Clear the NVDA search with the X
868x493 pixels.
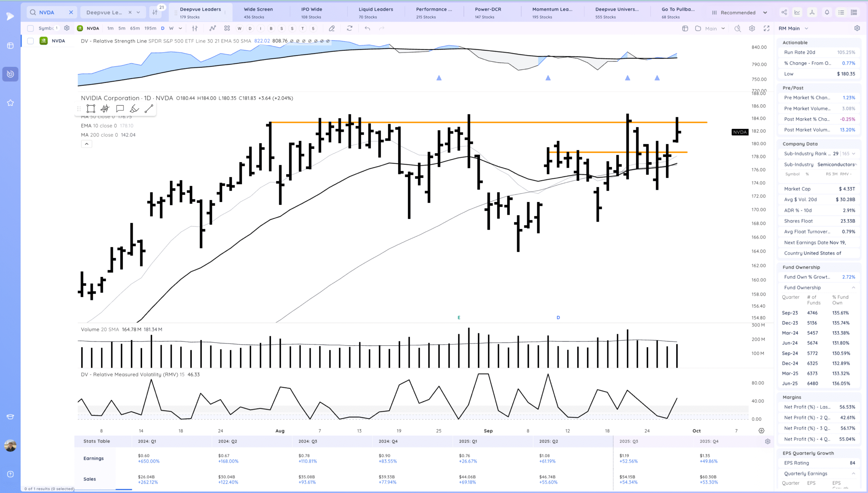[x=71, y=12]
